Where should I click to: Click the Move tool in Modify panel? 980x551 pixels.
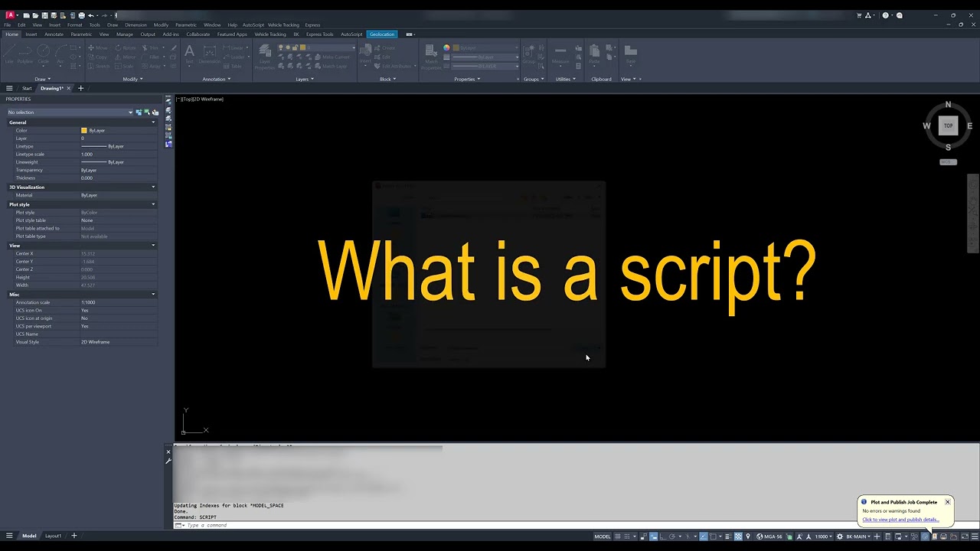99,47
